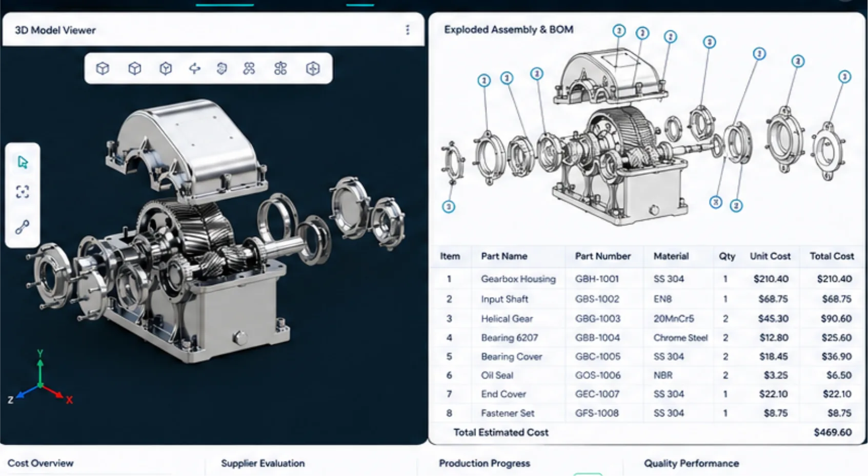Click the Helical Gear part name
This screenshot has height=476, width=868.
tap(507, 319)
